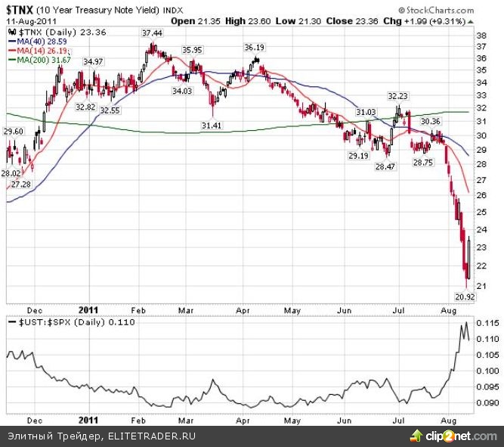The width and height of the screenshot is (504, 447).
Task: Click the 11-Aug-2011 date label
Action: coord(27,21)
